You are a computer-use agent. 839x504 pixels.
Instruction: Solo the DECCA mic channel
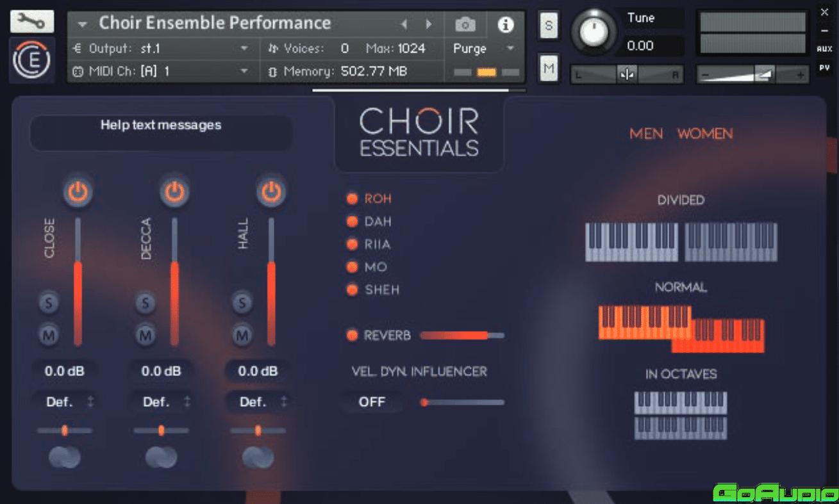point(145,303)
